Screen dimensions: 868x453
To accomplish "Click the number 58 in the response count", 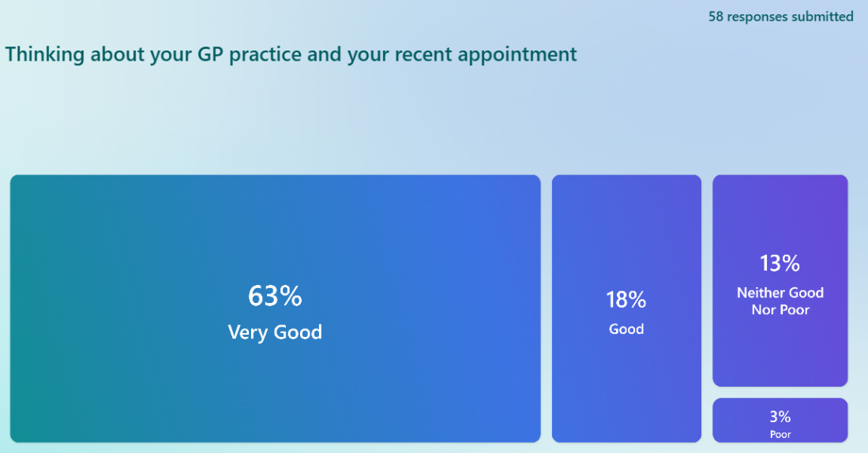I will click(716, 17).
